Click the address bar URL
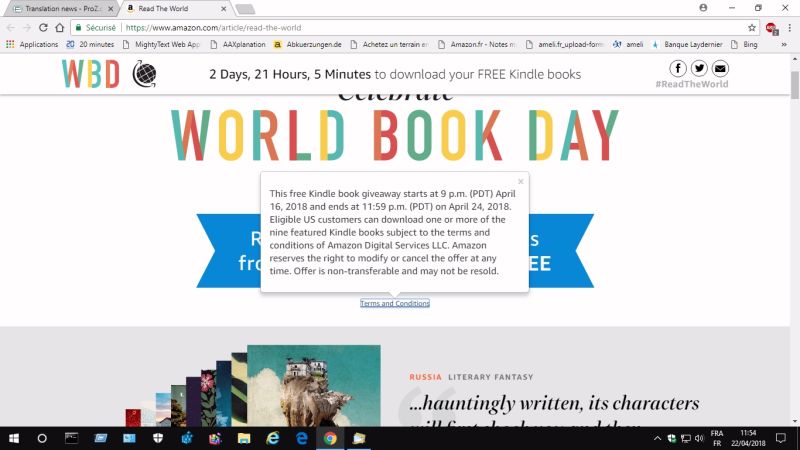 click(213, 28)
